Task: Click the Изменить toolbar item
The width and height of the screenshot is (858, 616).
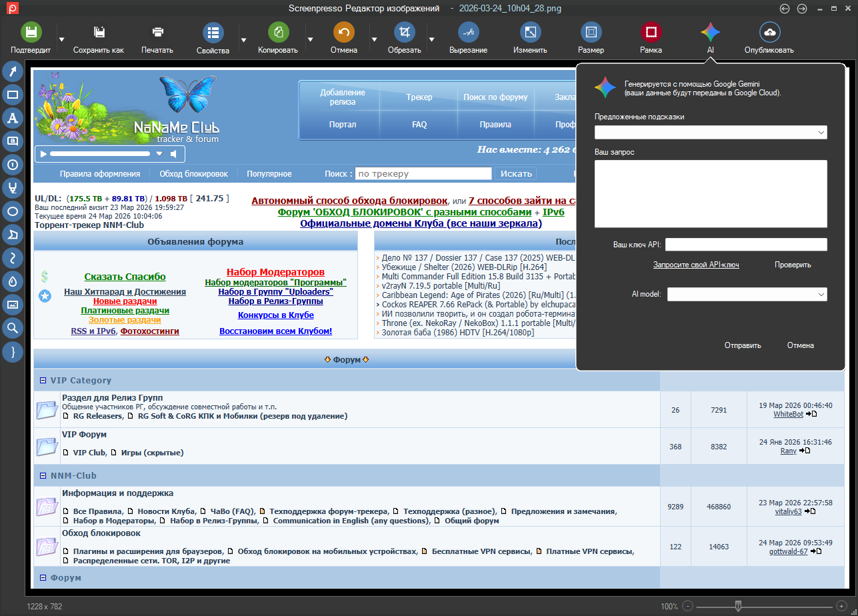Action: 530,38
